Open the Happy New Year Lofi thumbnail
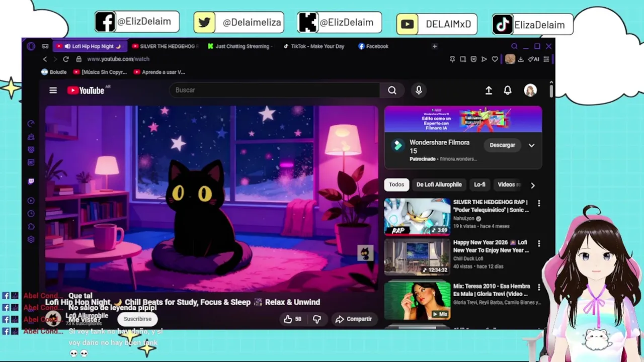The width and height of the screenshot is (644, 362). (x=417, y=257)
